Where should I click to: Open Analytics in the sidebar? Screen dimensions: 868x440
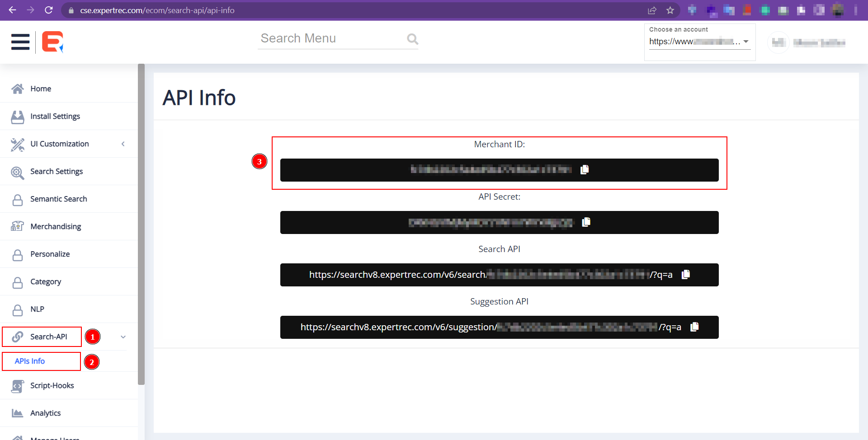45,413
